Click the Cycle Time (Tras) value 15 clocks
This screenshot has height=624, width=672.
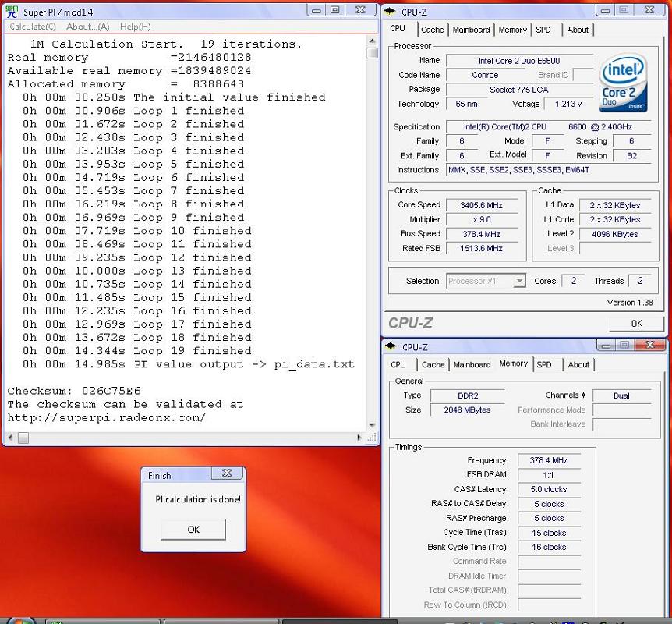click(549, 533)
